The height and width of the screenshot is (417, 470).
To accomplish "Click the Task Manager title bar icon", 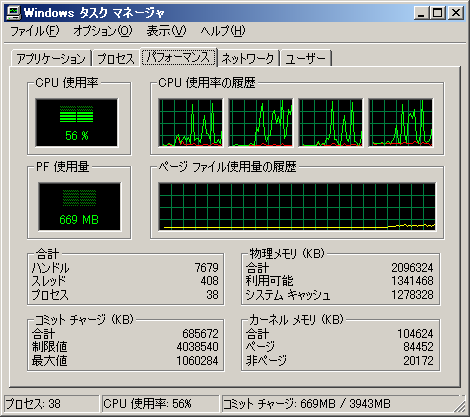I will 13,13.
